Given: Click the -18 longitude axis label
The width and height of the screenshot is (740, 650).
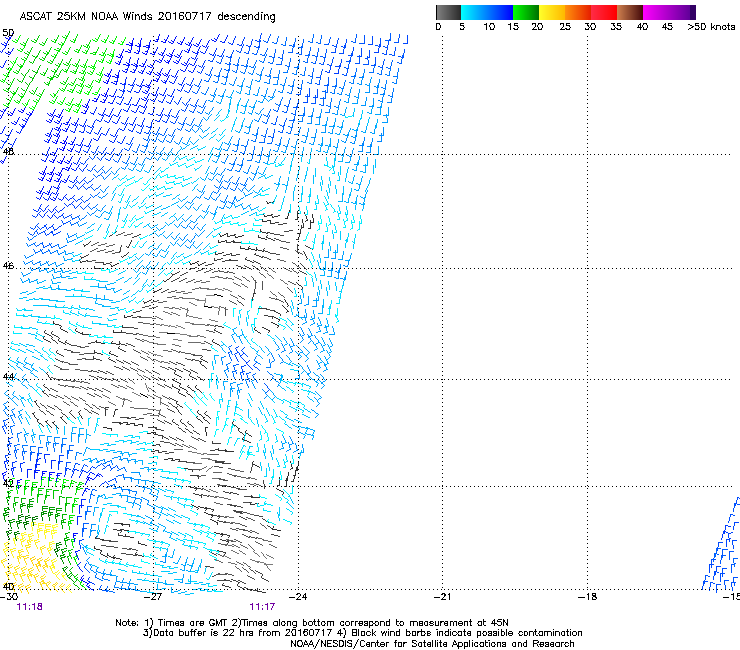Looking at the screenshot, I should 587,597.
